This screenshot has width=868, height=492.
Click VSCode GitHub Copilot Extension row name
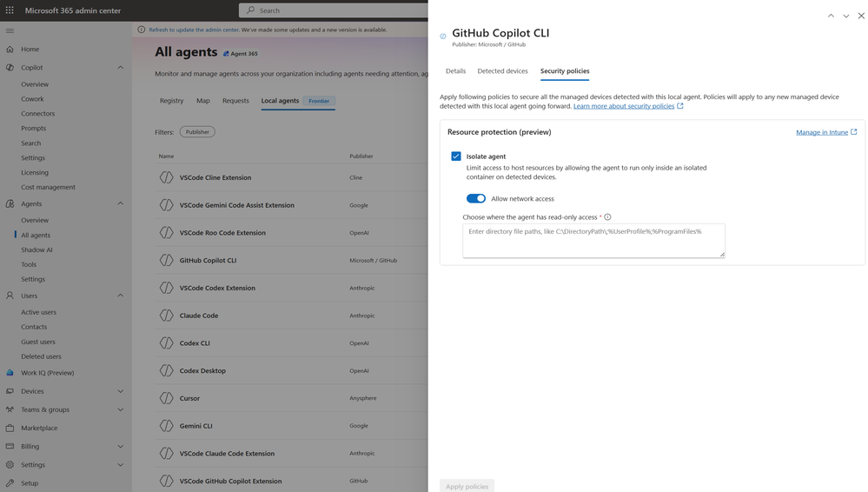[230, 481]
